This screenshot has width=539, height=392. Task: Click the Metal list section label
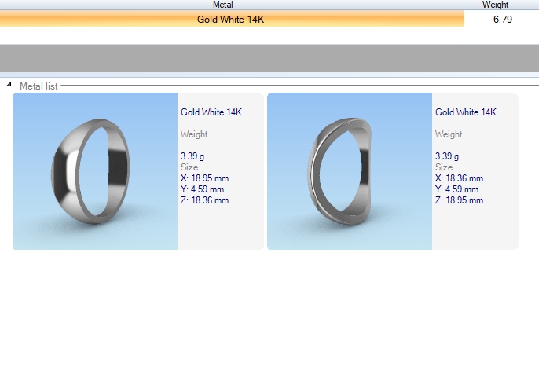(38, 86)
